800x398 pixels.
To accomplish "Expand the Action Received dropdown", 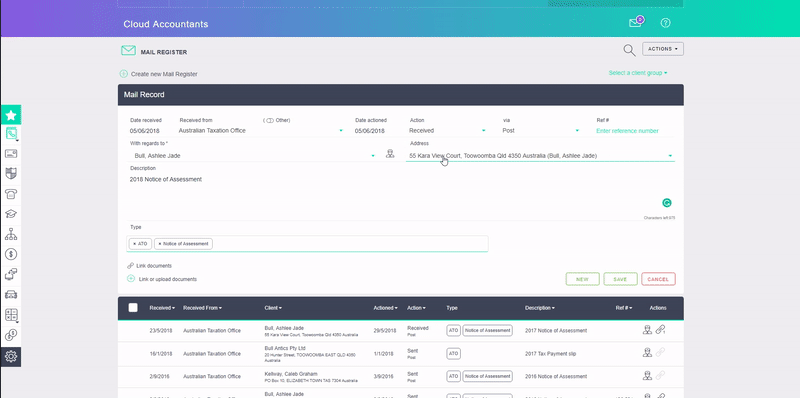I will [x=483, y=131].
